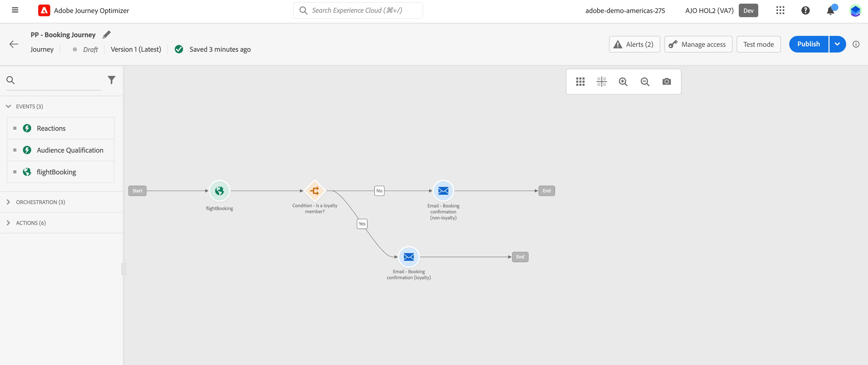Click the palette search magnifier icon
The width and height of the screenshot is (868, 365).
click(10, 80)
